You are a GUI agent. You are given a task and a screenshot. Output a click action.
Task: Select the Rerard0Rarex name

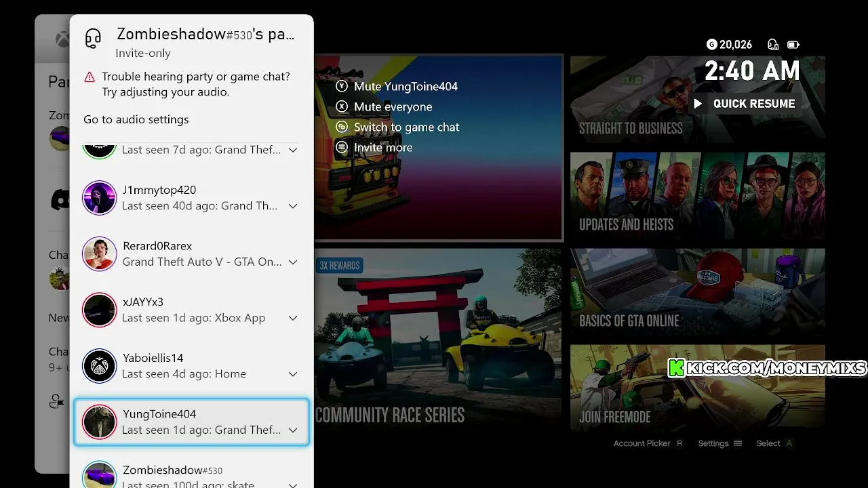pyautogui.click(x=157, y=246)
